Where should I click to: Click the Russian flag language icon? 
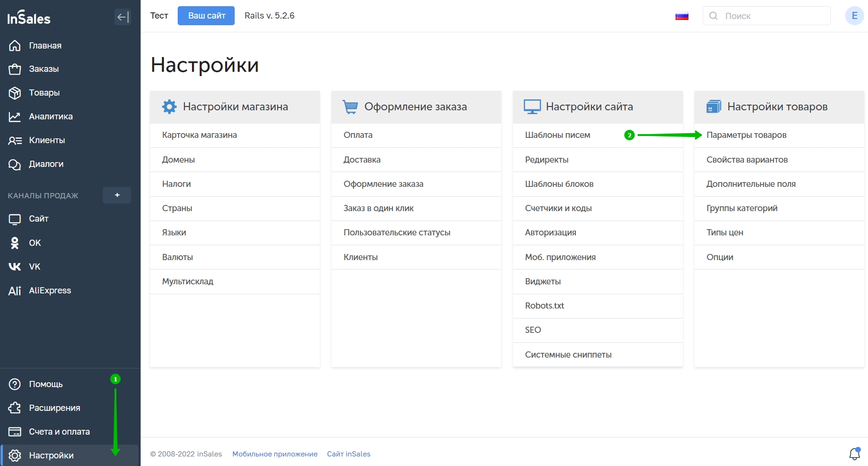pyautogui.click(x=682, y=16)
